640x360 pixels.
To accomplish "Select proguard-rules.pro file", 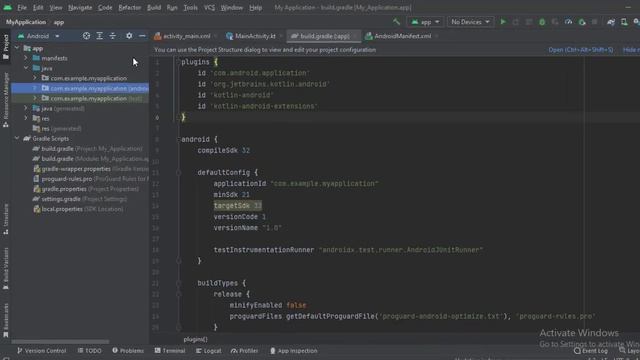I will [x=90, y=179].
